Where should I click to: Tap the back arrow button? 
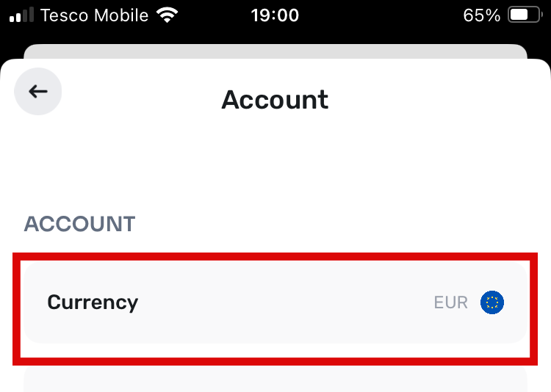(x=38, y=91)
